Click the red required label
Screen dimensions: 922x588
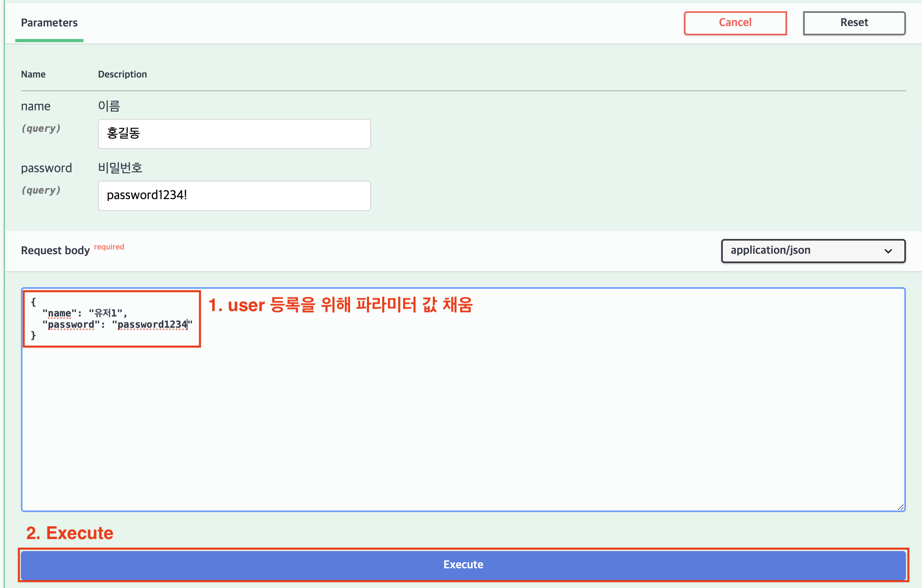[109, 247]
